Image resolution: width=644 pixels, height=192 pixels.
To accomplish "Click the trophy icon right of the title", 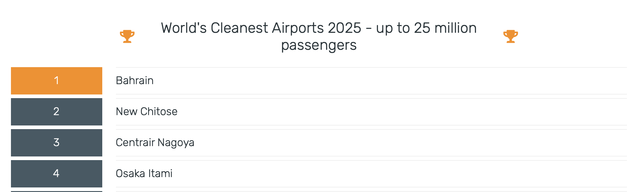I will pos(511,36).
